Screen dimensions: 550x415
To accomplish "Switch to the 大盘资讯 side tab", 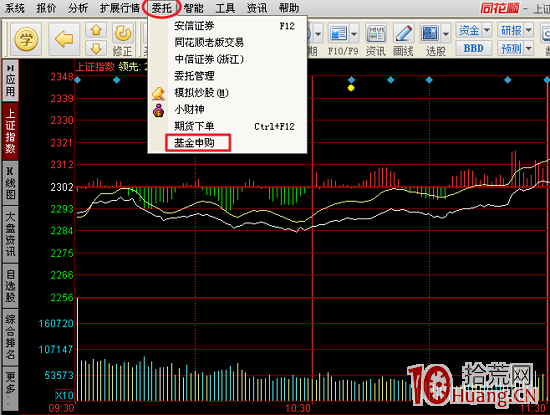I will coord(11,234).
